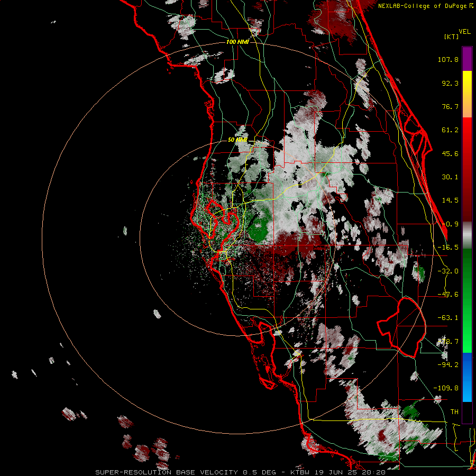Select the -63.1 legend value
The height and width of the screenshot is (476, 476).
click(448, 318)
